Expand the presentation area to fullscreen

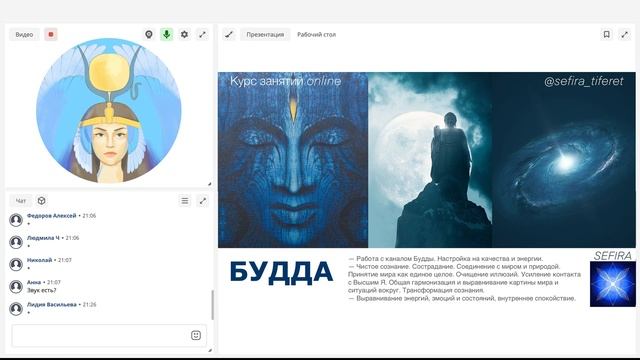tap(624, 34)
